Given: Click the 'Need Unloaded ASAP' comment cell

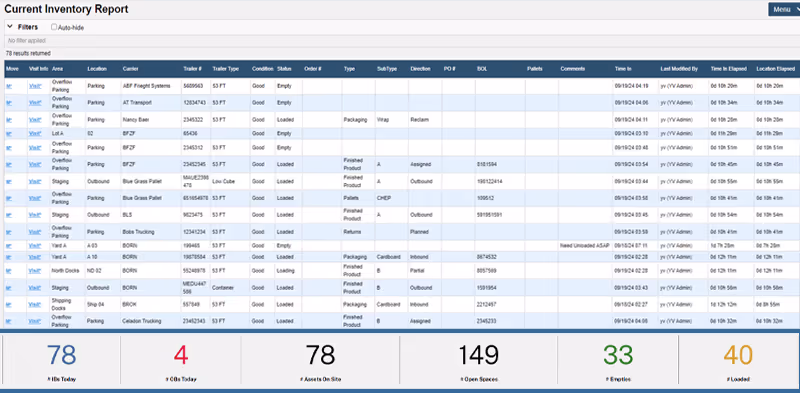Looking at the screenshot, I should (x=585, y=245).
